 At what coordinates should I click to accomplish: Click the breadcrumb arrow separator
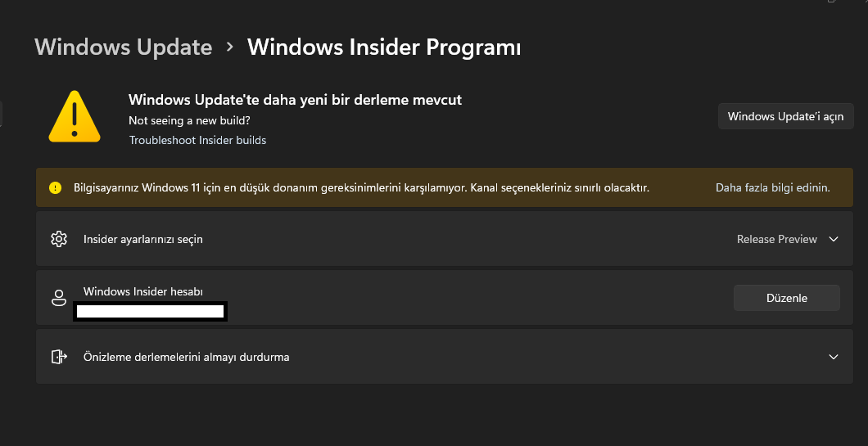[x=230, y=47]
